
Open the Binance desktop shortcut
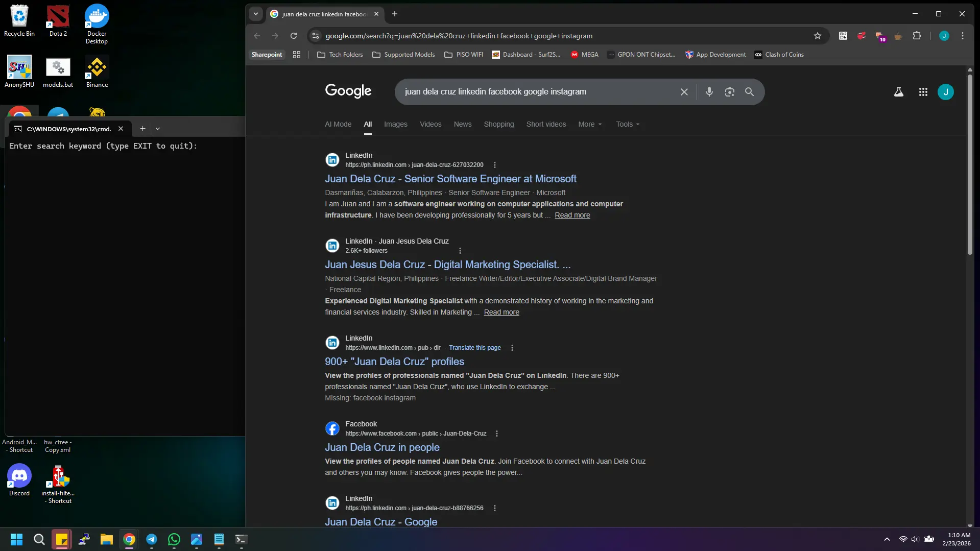97,71
